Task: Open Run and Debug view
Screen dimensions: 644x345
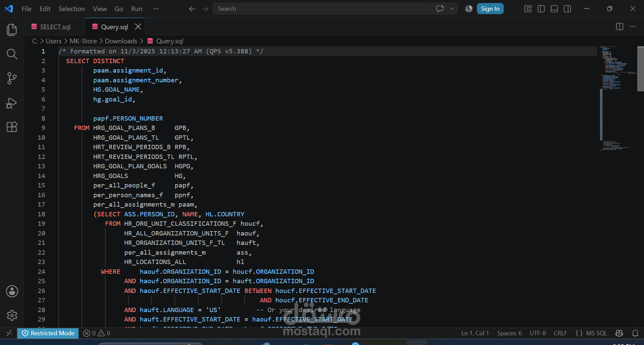Action: 12,103
